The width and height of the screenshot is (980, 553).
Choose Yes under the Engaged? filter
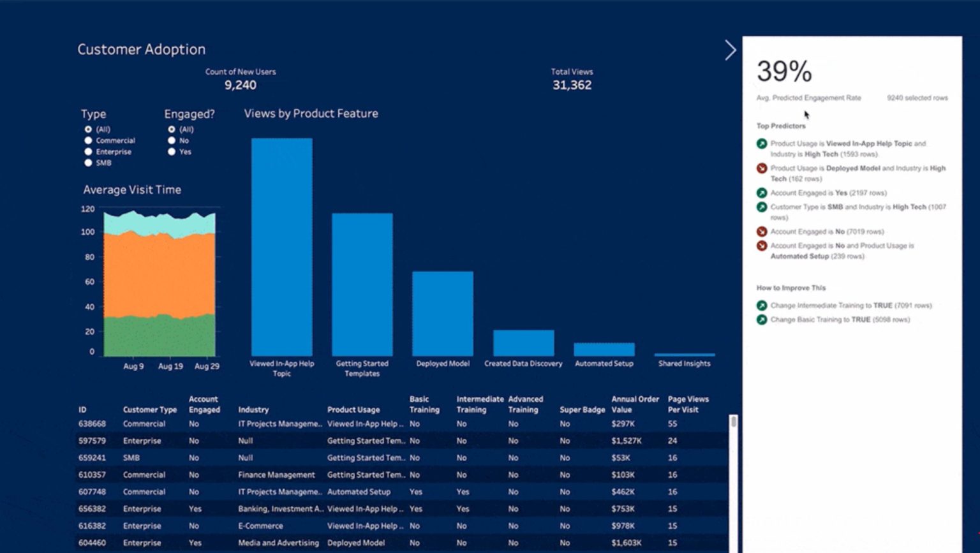click(x=171, y=152)
